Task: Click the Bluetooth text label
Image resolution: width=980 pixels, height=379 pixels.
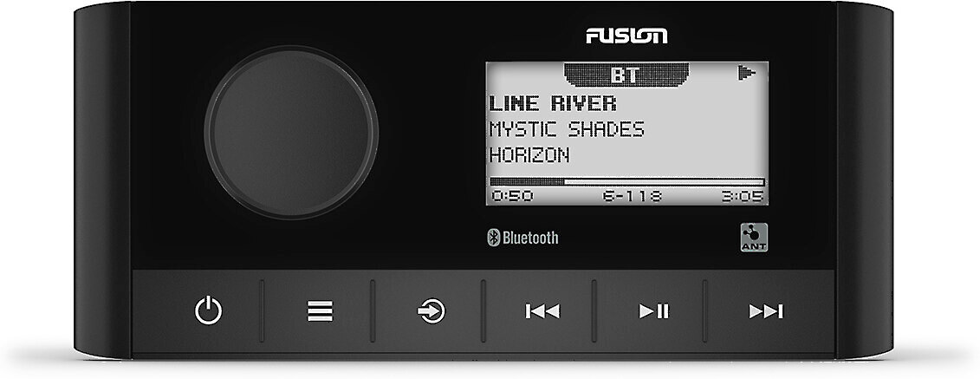Action: (x=530, y=238)
